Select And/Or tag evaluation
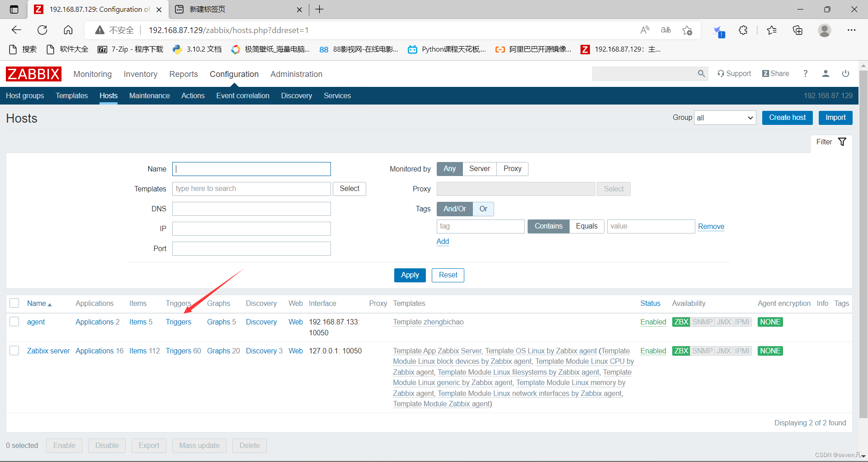Image resolution: width=868 pixels, height=462 pixels. pyautogui.click(x=455, y=209)
